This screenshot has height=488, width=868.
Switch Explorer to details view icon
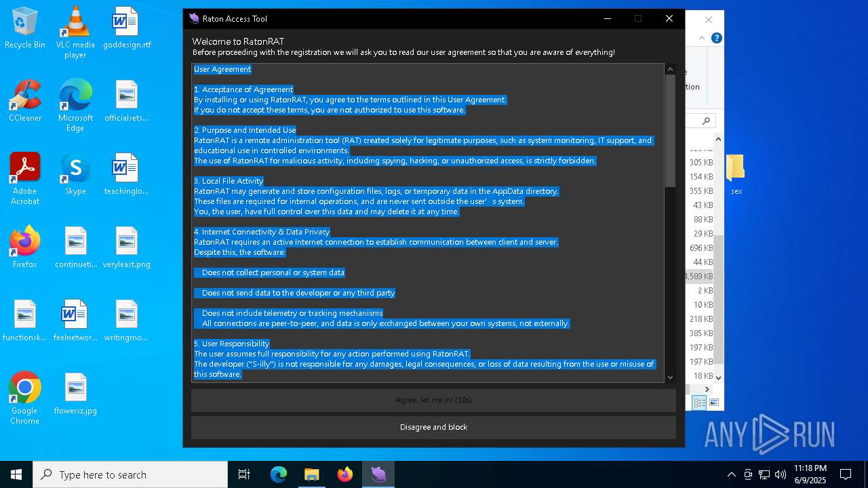[x=699, y=403]
